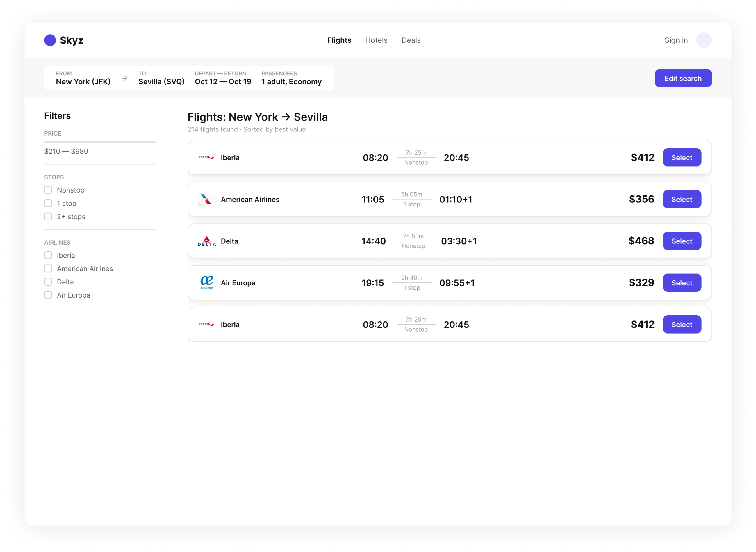Open the dates Oct 12 — Oct 19
Image resolution: width=756 pixels, height=552 pixels.
[223, 78]
